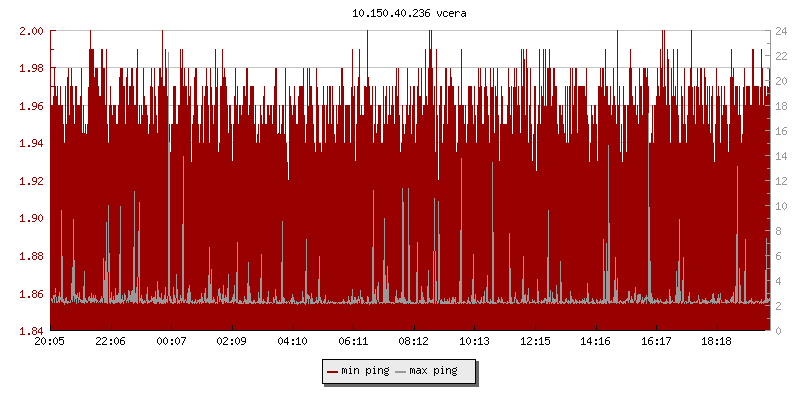
Task: Click the 1.86 left axis label
Action: [x=31, y=294]
